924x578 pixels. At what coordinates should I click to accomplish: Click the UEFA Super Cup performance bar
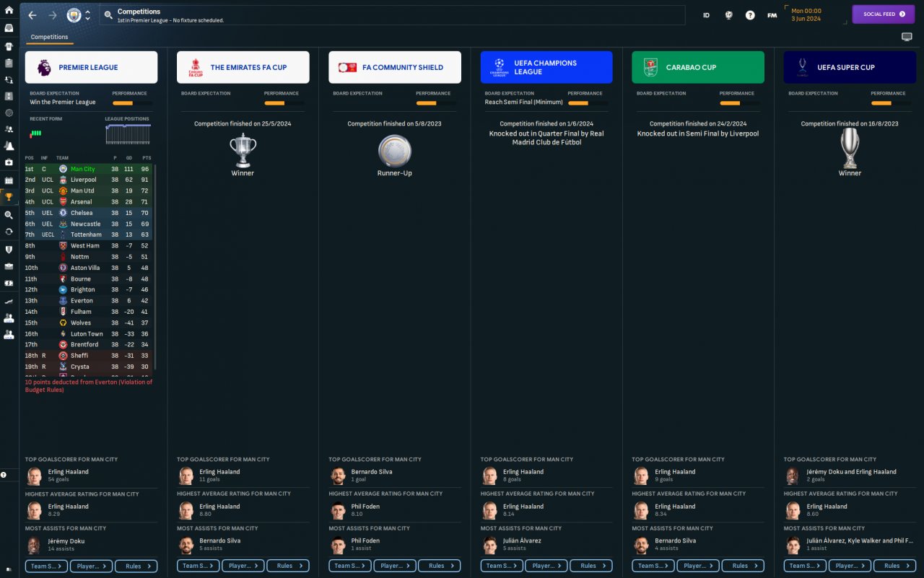coord(891,102)
